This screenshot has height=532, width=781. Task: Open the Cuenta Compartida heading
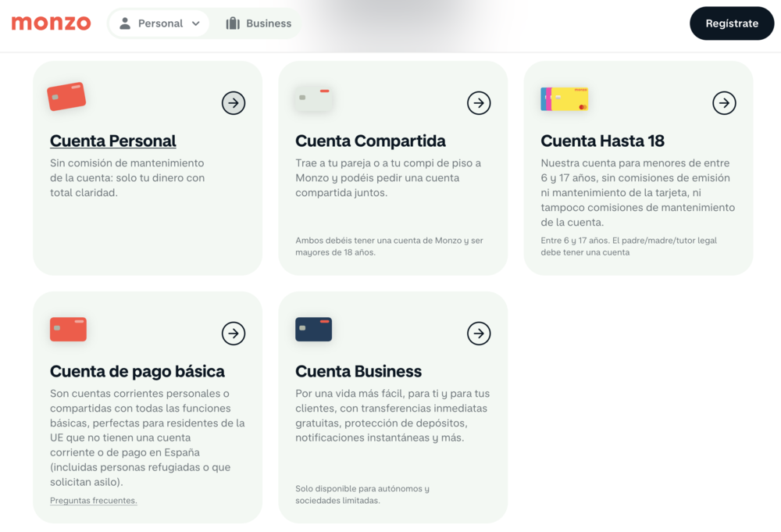[x=370, y=141]
